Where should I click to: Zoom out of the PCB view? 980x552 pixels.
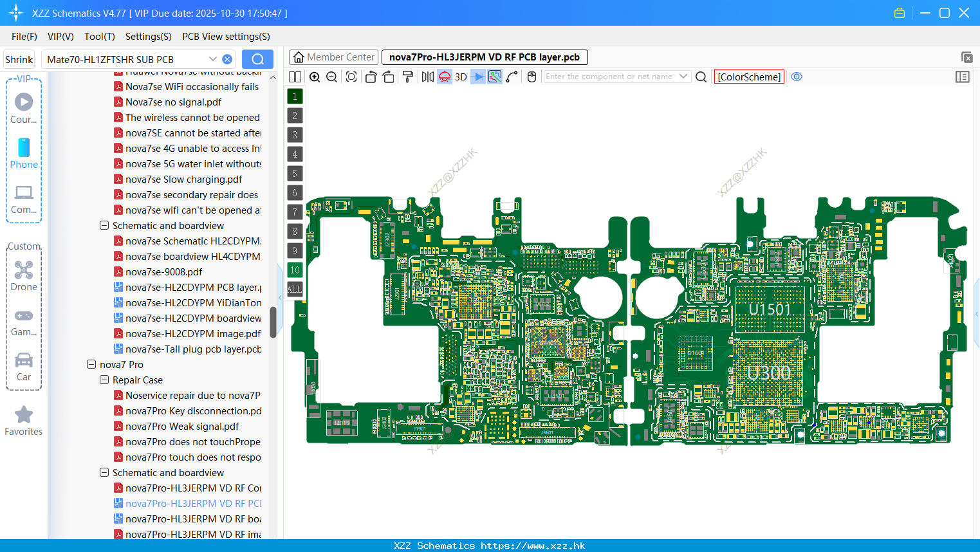pos(332,77)
